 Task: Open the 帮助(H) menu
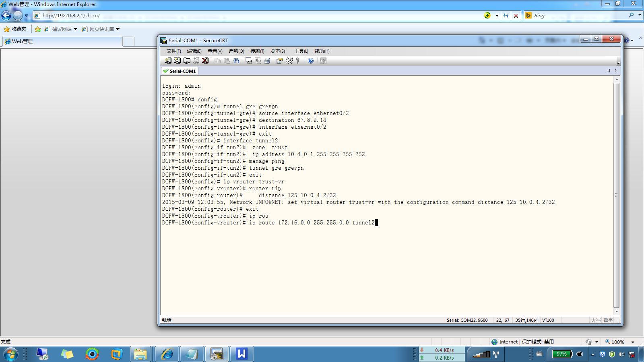pyautogui.click(x=322, y=51)
